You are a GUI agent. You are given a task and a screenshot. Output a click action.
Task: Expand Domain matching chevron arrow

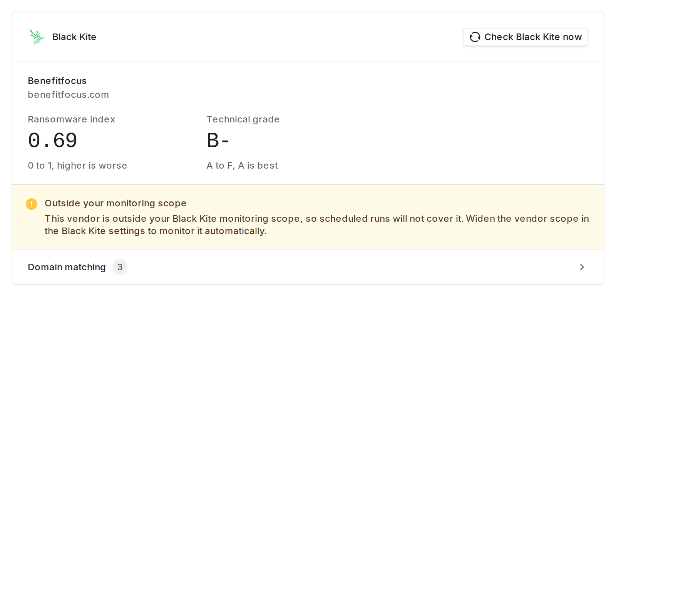(x=582, y=267)
